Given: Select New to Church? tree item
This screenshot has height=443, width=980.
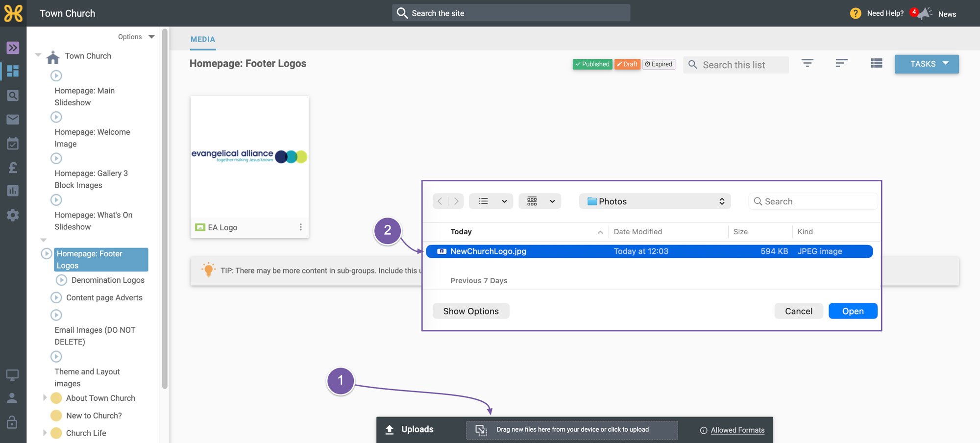Looking at the screenshot, I should click(x=94, y=415).
